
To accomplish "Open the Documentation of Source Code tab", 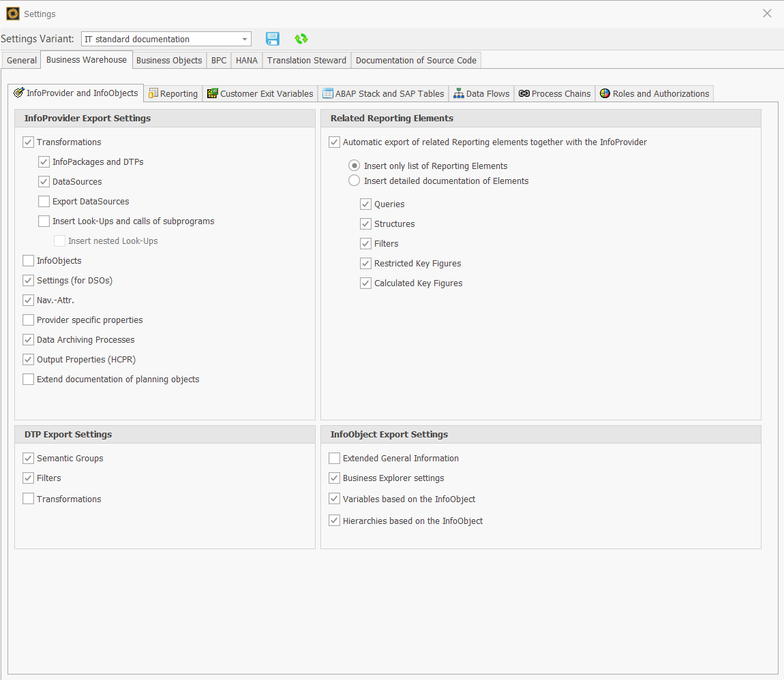I will coord(416,60).
